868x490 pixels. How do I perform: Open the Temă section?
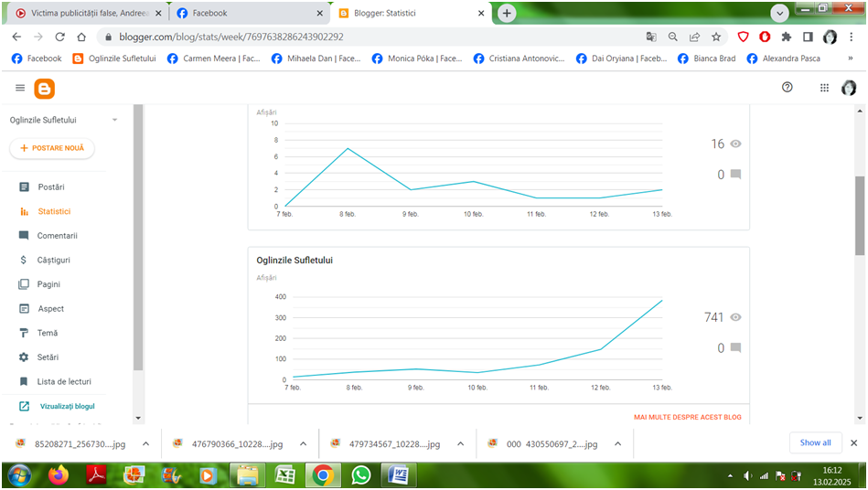[x=47, y=333]
